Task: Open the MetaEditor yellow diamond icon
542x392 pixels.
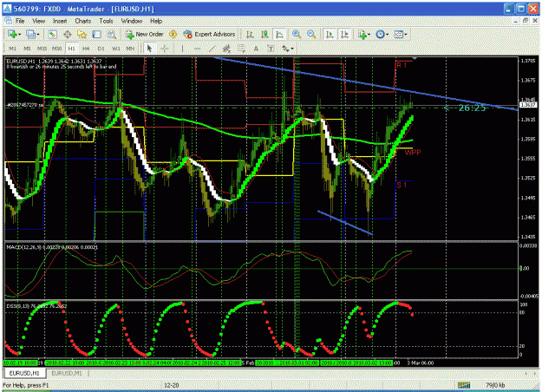Action: pyautogui.click(x=173, y=34)
